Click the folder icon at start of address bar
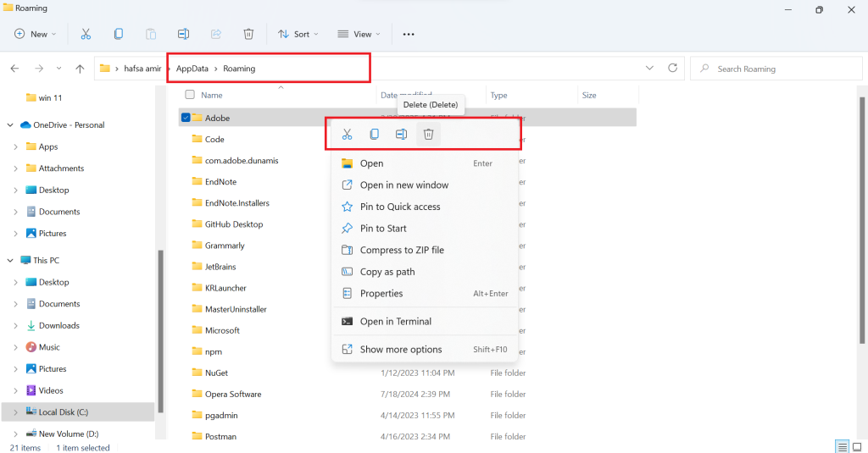The height and width of the screenshot is (453, 868). coord(104,69)
